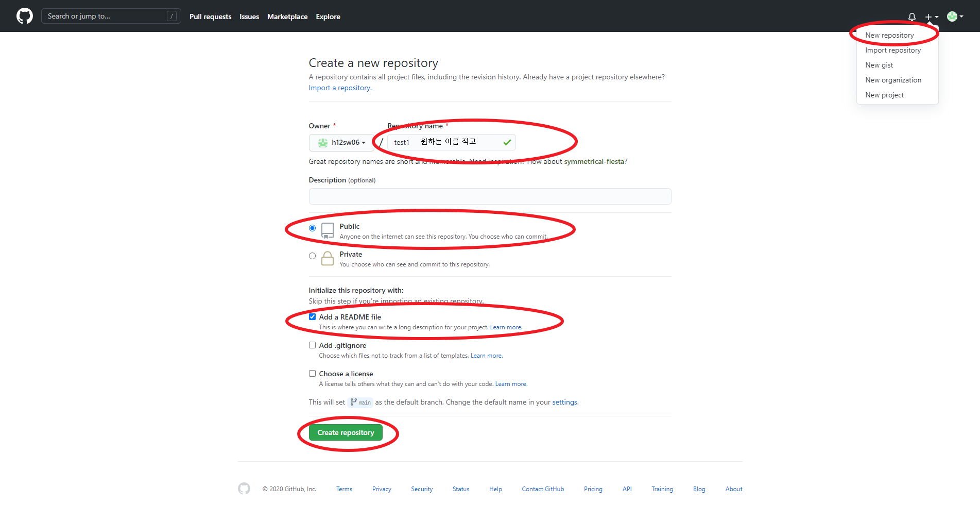This screenshot has height=520, width=980.
Task: Open Security link in footer
Action: pyautogui.click(x=422, y=489)
